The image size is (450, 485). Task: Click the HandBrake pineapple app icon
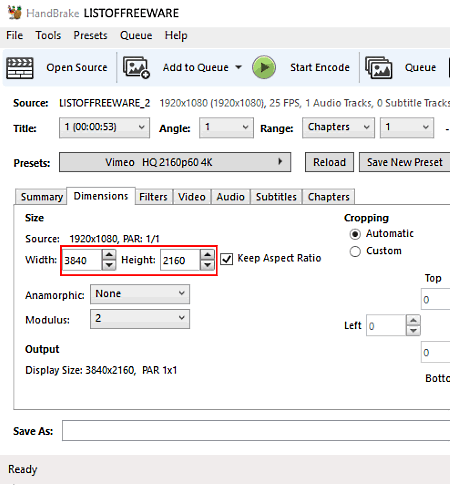pos(15,12)
